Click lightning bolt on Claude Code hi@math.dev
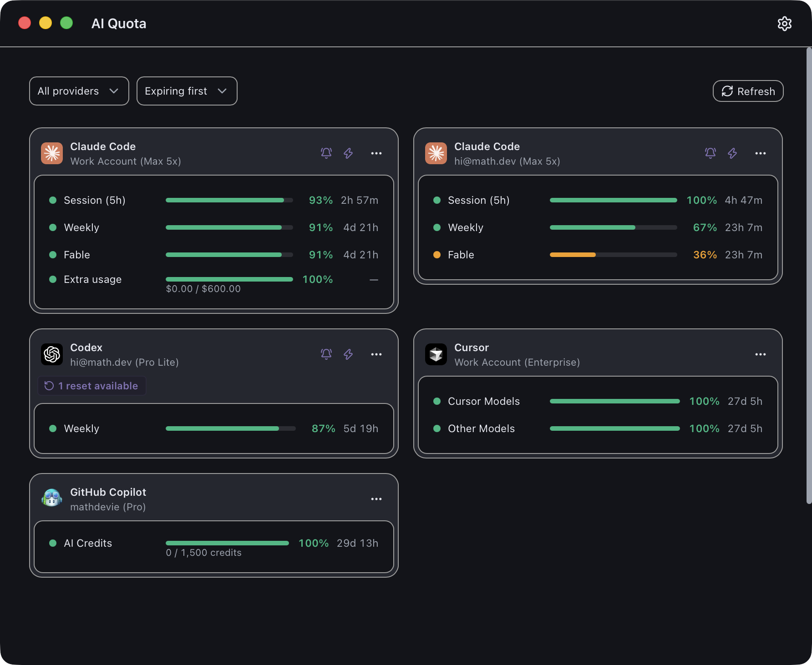The image size is (812, 665). [x=732, y=153]
